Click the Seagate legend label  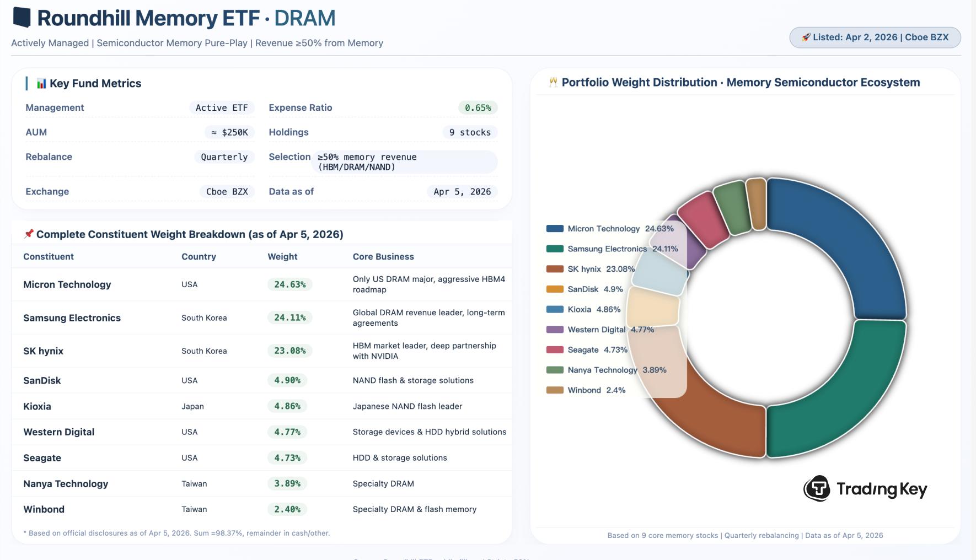583,350
